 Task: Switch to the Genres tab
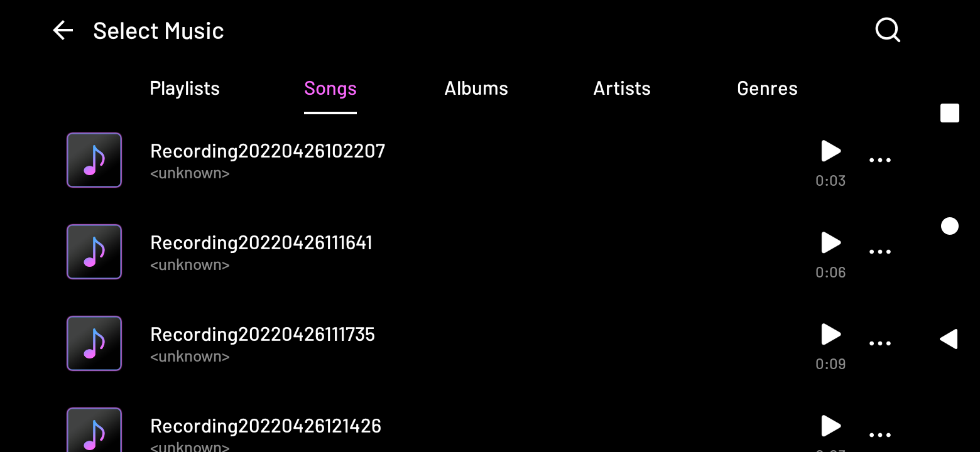click(x=767, y=89)
